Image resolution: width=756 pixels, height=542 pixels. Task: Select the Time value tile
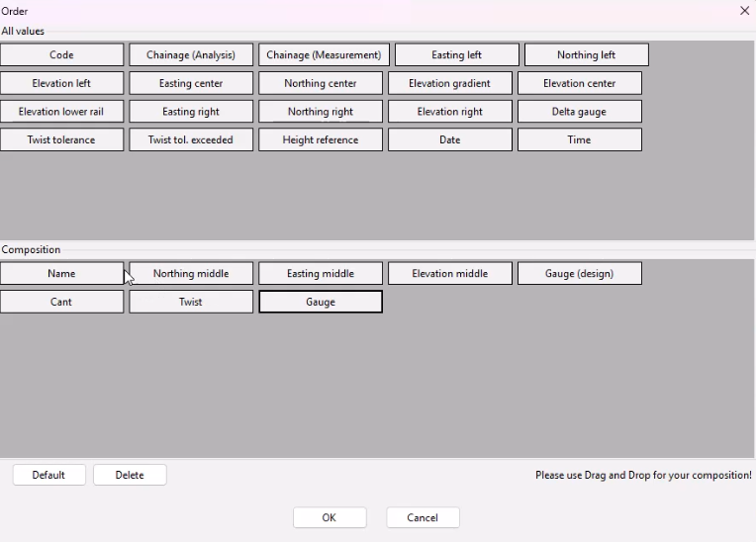(579, 140)
